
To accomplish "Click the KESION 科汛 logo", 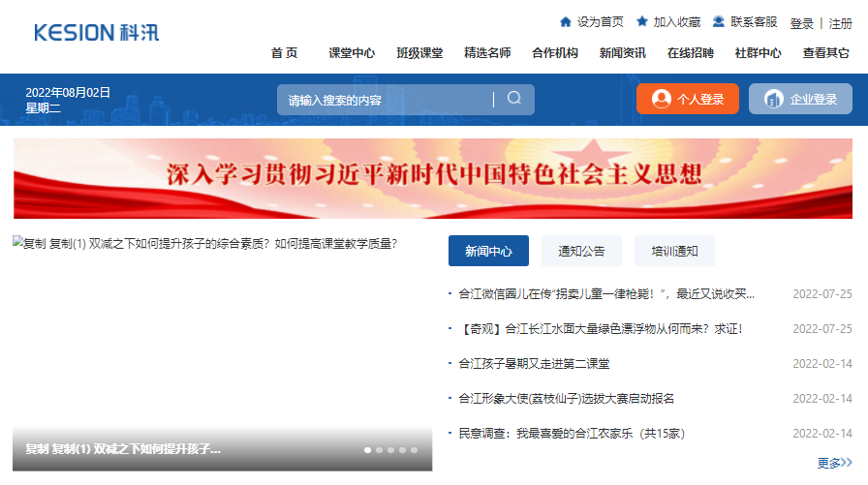I will tap(96, 33).
